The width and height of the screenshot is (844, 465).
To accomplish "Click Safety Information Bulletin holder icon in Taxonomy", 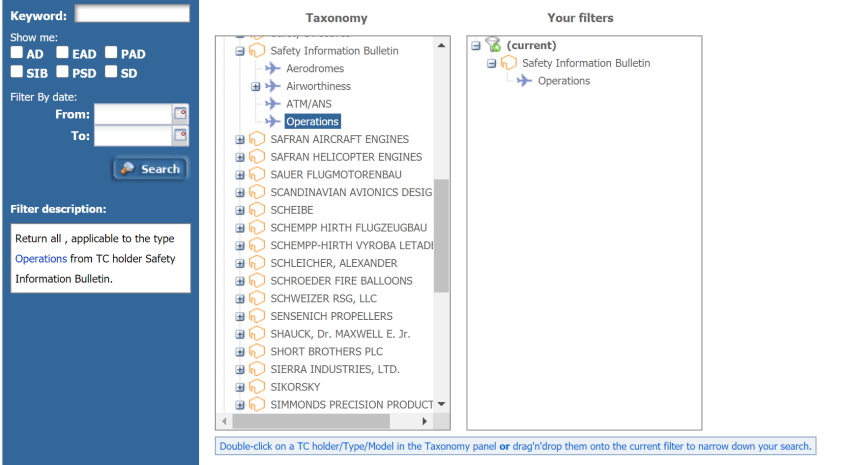I will pyautogui.click(x=257, y=51).
